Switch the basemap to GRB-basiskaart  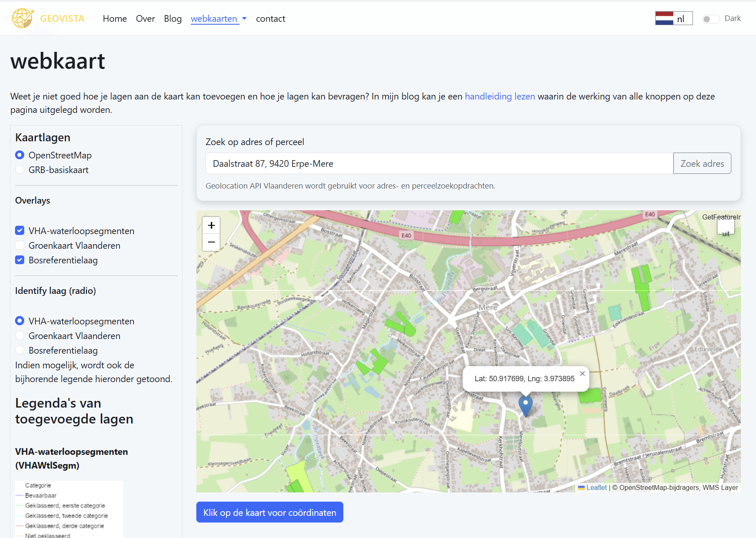pyautogui.click(x=20, y=170)
